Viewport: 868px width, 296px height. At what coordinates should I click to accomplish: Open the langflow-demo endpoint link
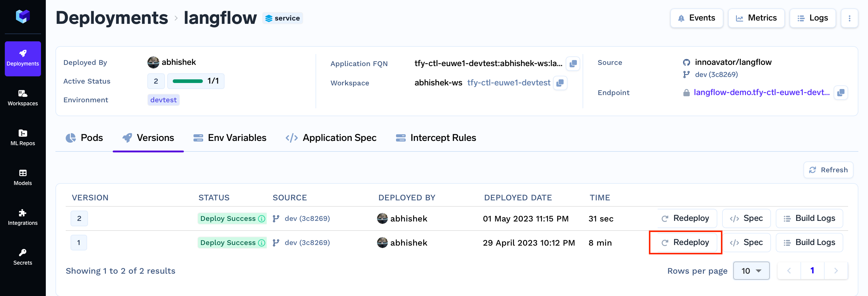point(761,92)
